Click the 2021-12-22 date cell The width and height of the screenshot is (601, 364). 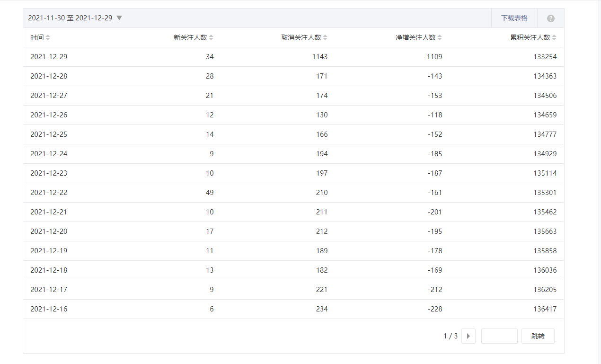49,193
